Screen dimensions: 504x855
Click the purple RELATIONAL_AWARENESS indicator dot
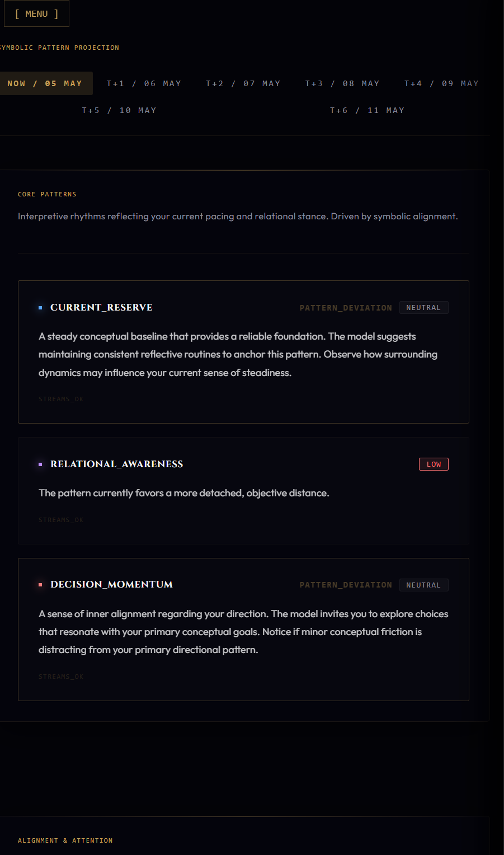[x=40, y=464]
